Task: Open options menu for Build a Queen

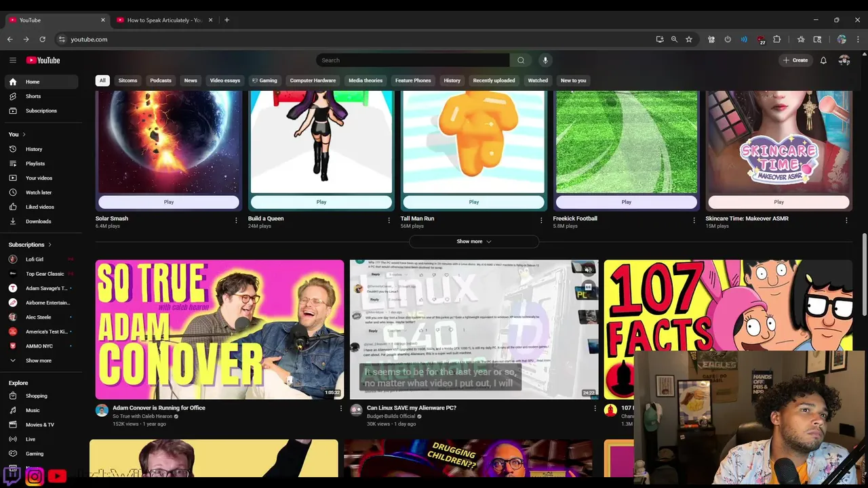Action: click(389, 220)
